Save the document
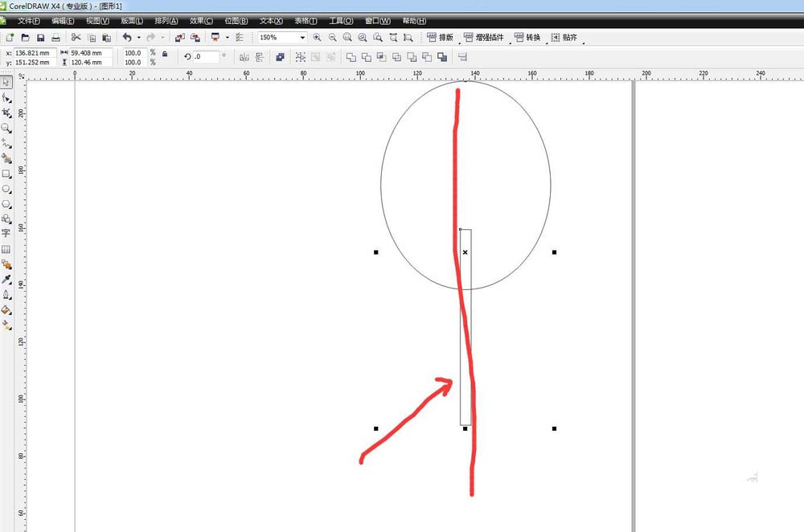This screenshot has height=532, width=804. pyautogui.click(x=40, y=38)
